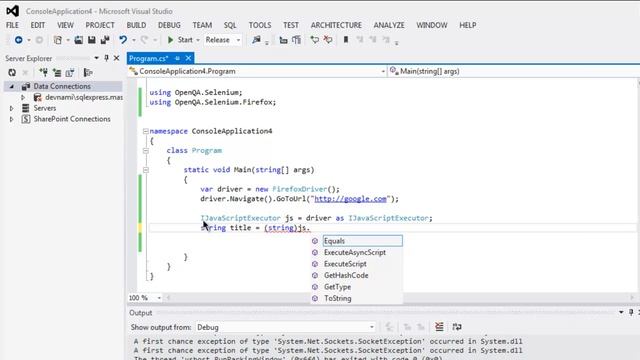Click the green Start play icon

coord(171,40)
